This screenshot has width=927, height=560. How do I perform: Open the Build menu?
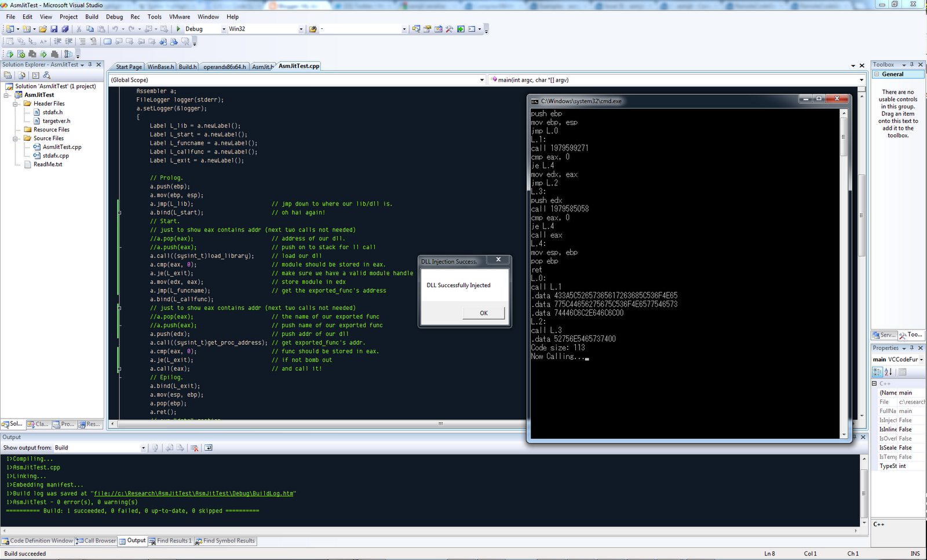click(x=92, y=17)
